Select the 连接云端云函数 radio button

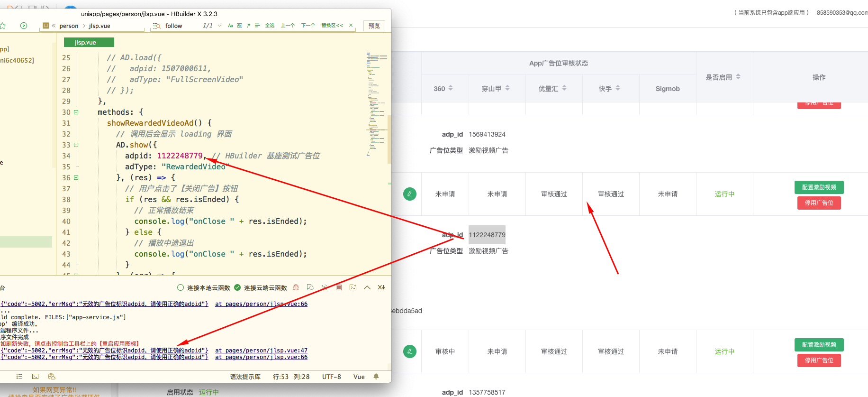click(237, 287)
